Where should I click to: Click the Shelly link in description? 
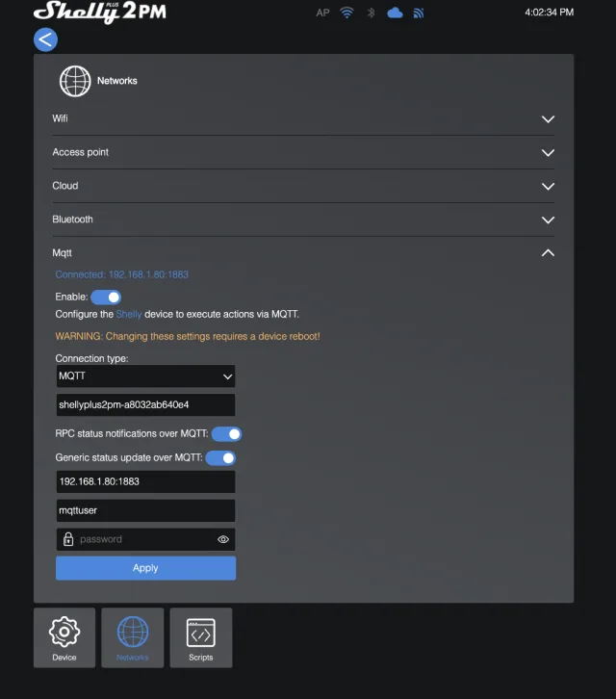[x=129, y=314]
